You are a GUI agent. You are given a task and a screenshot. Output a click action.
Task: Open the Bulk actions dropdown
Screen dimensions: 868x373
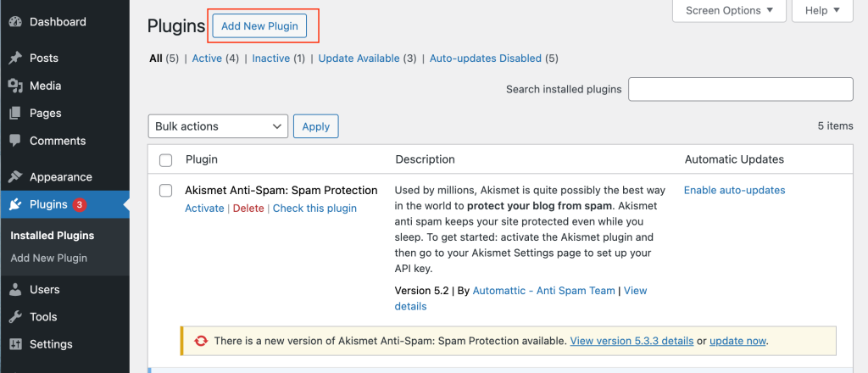218,126
